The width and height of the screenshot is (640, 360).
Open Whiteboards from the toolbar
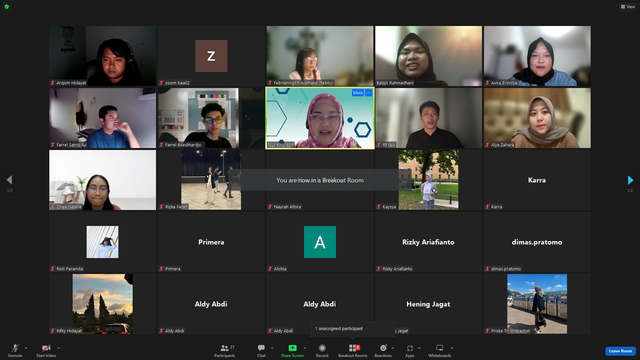[x=440, y=350]
